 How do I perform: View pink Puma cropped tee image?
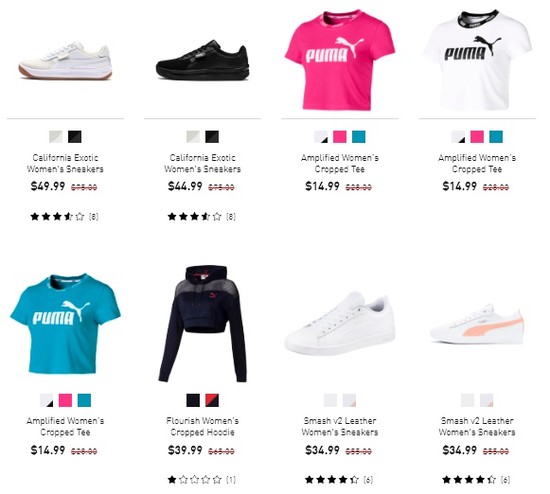340,60
